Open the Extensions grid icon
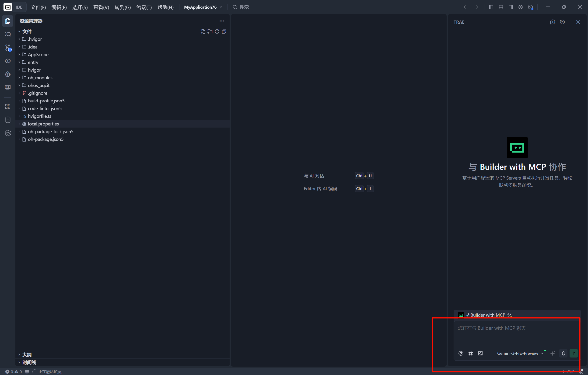Viewport: 588px width, 375px height. [7, 106]
